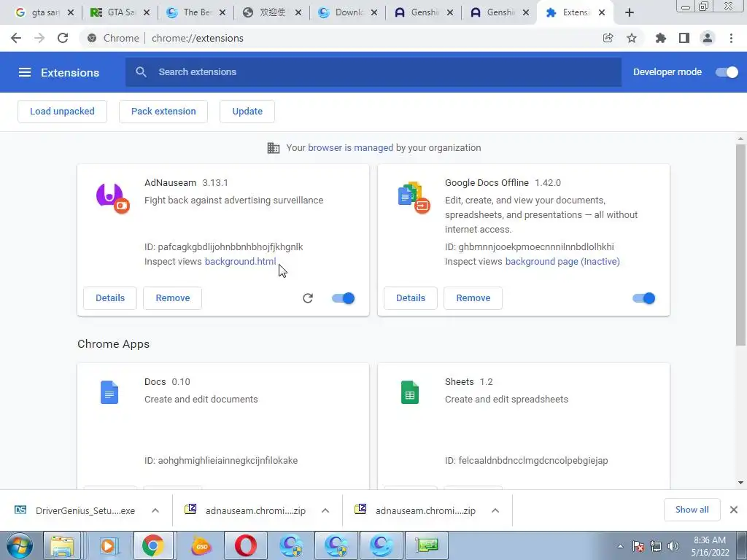
Task: Open Google Docs Offline Details
Action: [411, 298]
